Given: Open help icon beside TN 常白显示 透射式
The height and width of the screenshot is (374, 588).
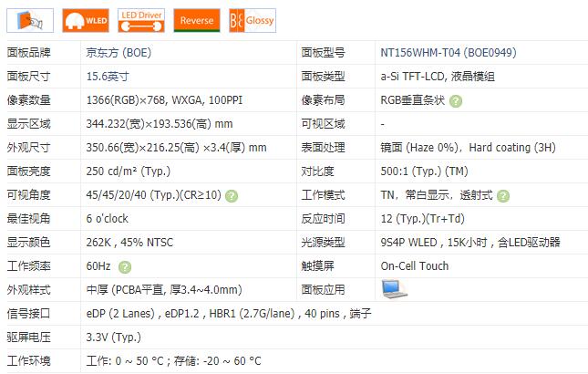Looking at the screenshot, I should click(x=503, y=196).
